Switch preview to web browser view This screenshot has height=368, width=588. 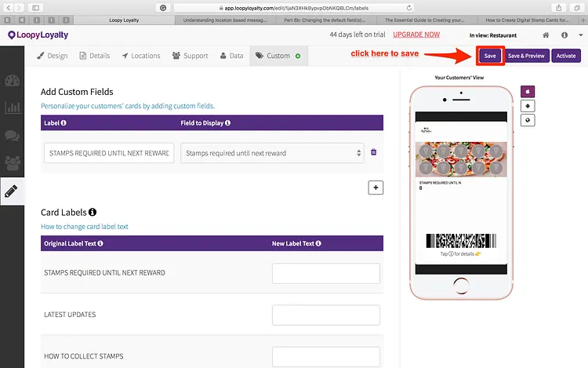(x=528, y=120)
